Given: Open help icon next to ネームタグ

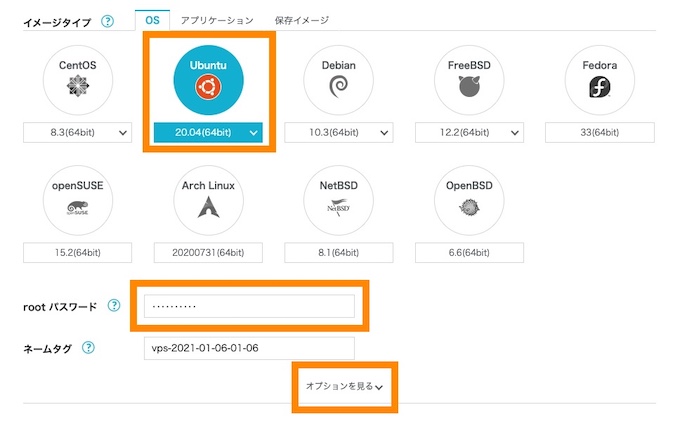Looking at the screenshot, I should pos(88,347).
